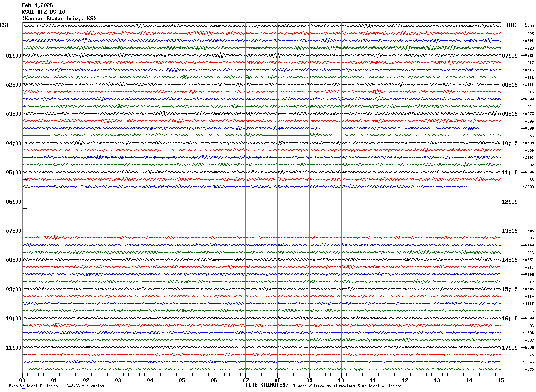
Task: Select the 05:00 CST row label
Action: click(13, 173)
